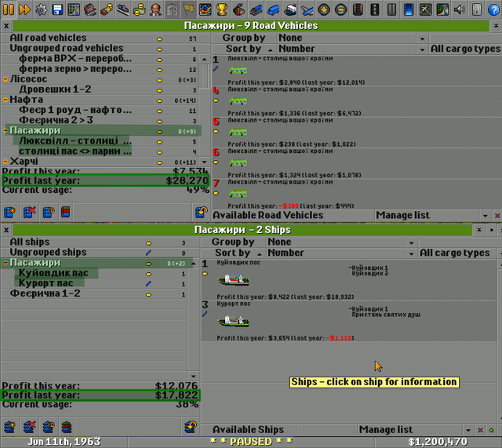Open company league trophy icon
Viewport: 502px width, 448px height.
click(221, 9)
